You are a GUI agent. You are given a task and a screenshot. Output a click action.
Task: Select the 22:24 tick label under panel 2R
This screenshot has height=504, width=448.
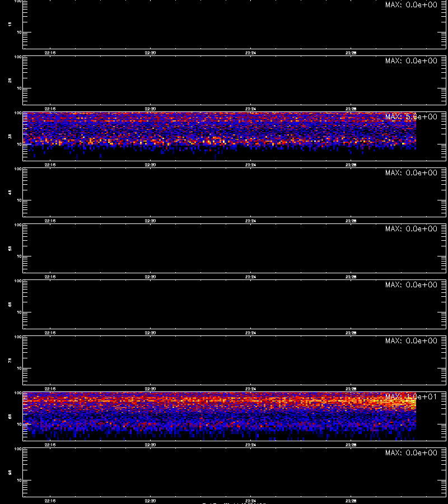pos(251,109)
